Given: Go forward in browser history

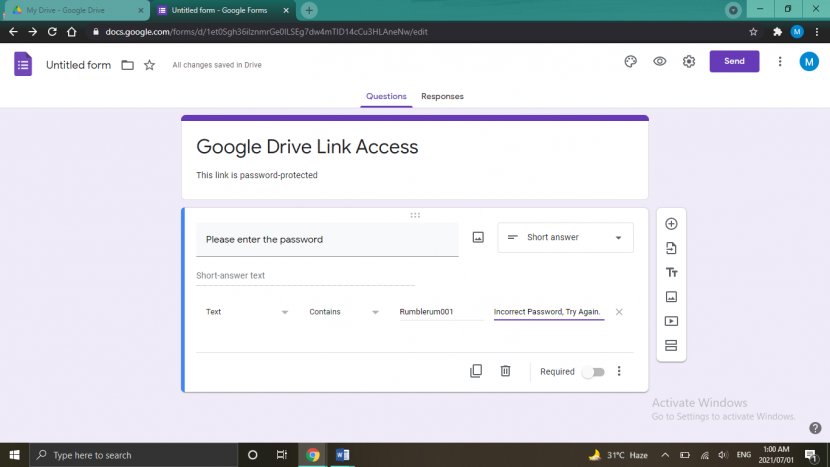Looking at the screenshot, I should [x=33, y=32].
